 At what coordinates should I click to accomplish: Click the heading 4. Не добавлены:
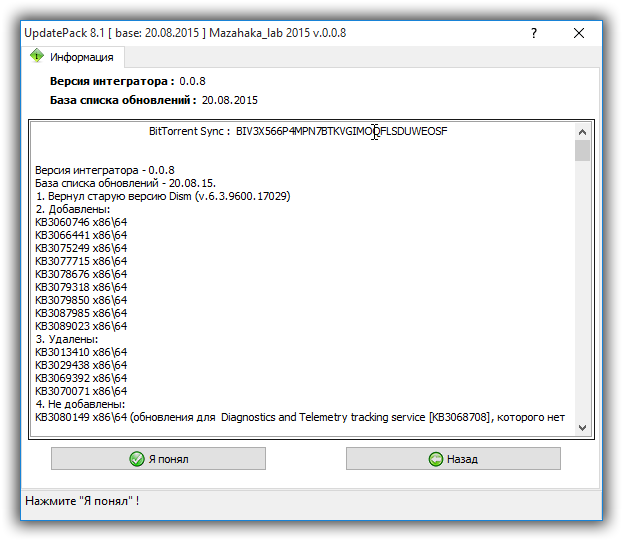coord(80,404)
